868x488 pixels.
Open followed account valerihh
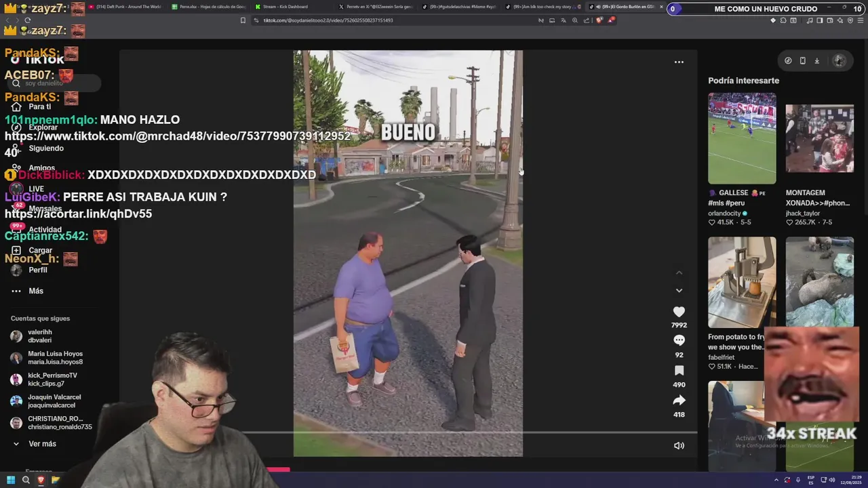(39, 336)
